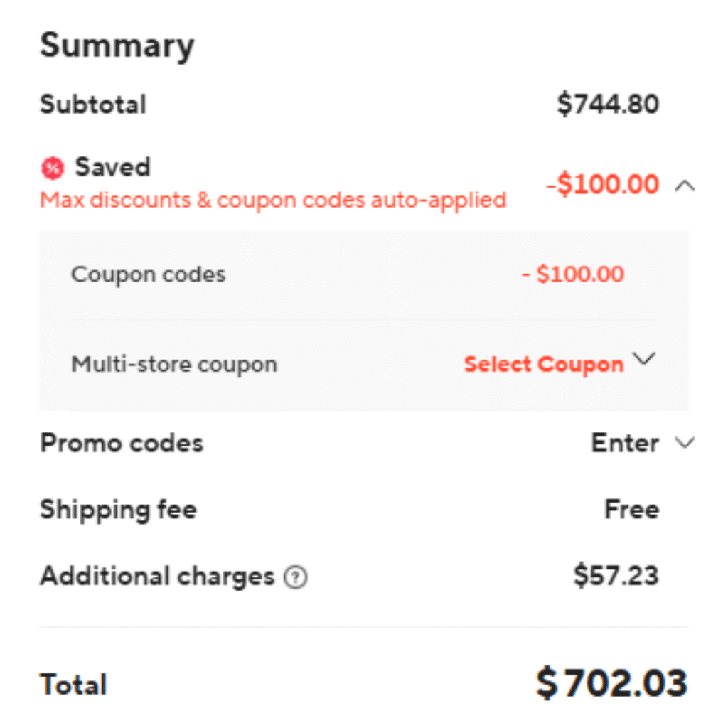
Task: Expand the Multi-store coupon dropdown arrow
Action: click(644, 360)
